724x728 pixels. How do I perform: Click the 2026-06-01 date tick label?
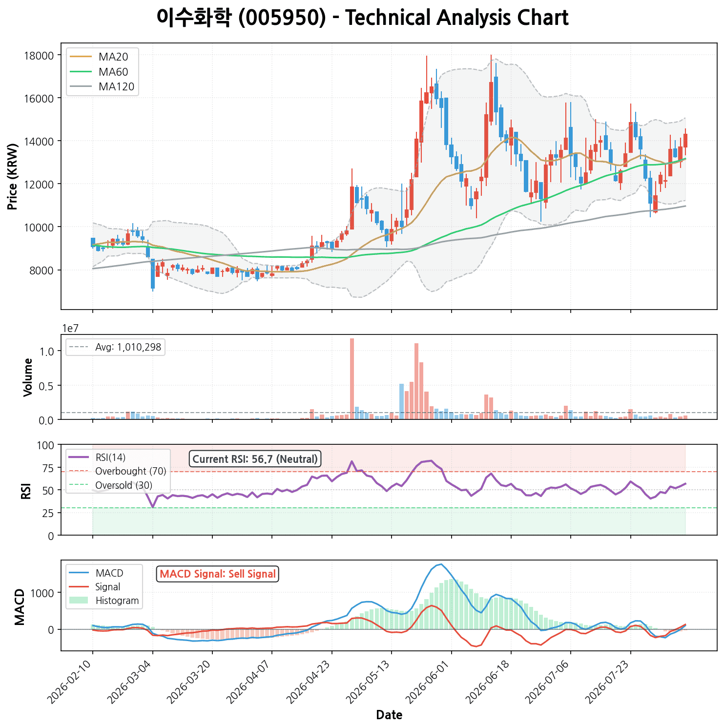429,681
